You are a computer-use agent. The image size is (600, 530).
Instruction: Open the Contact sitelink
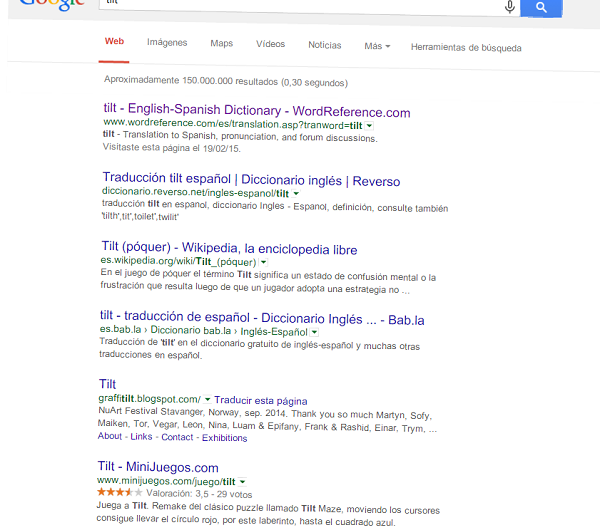177,437
